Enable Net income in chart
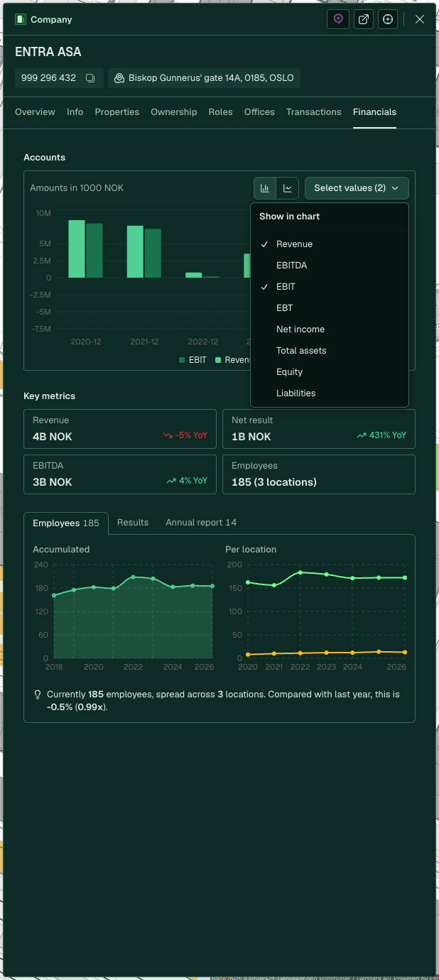Viewport: 439px width, 980px height. (x=330, y=330)
